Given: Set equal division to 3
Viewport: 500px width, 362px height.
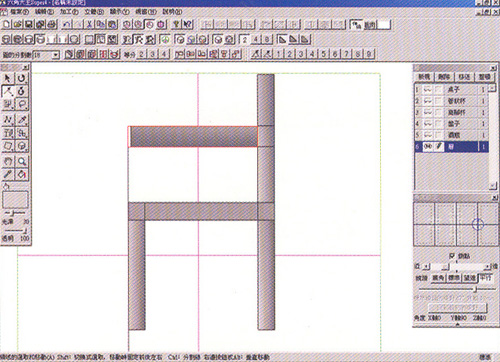Looking at the screenshot, I should pyautogui.click(x=153, y=54).
